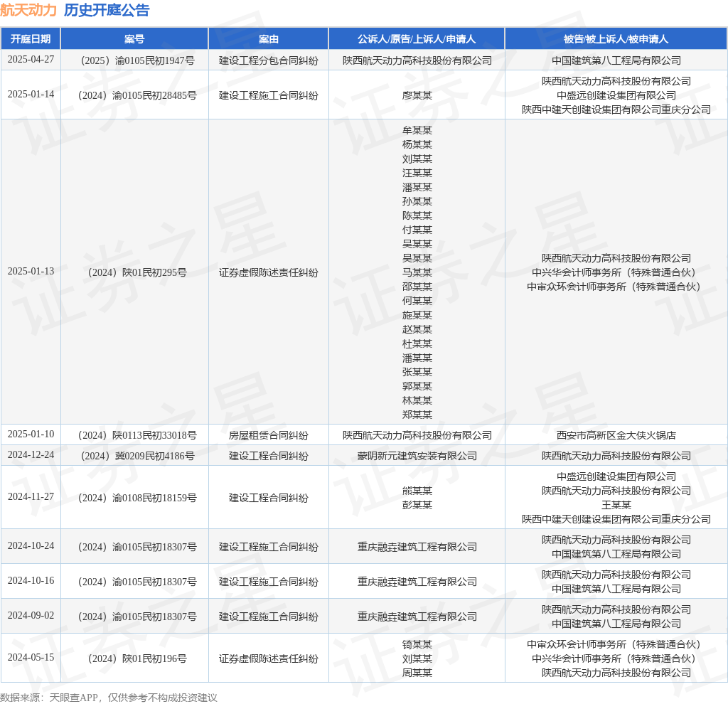The width and height of the screenshot is (728, 704).
Task: Select plaintiff 何某某
Action: click(x=417, y=301)
